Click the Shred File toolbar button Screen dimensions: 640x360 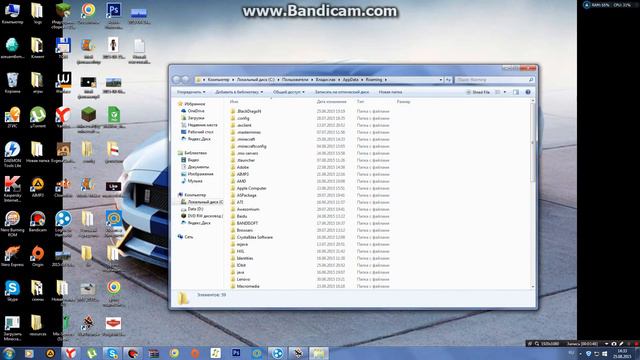478,92
